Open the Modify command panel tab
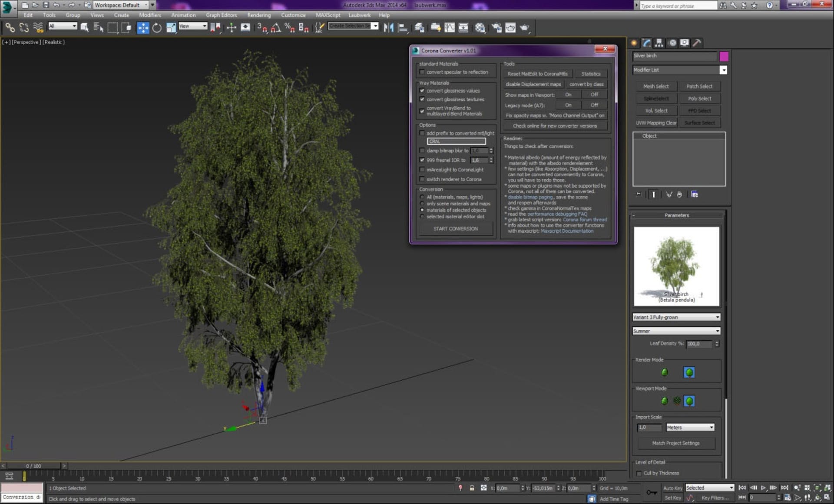Image resolution: width=834 pixels, height=504 pixels. tap(647, 43)
